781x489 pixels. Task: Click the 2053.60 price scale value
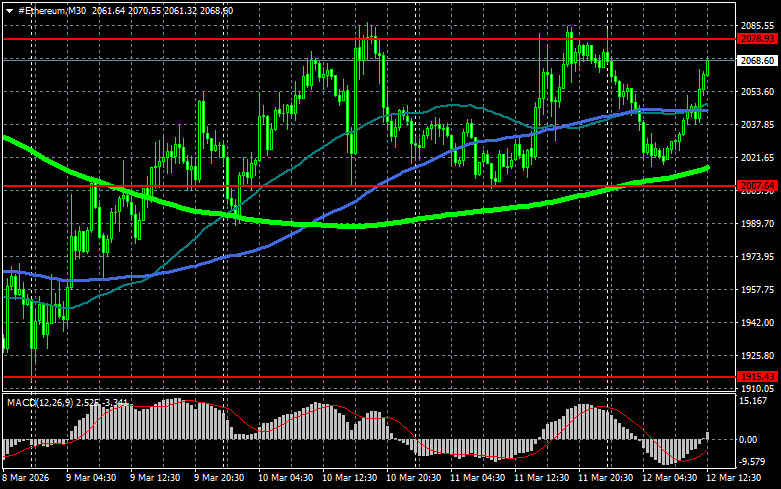click(x=758, y=92)
